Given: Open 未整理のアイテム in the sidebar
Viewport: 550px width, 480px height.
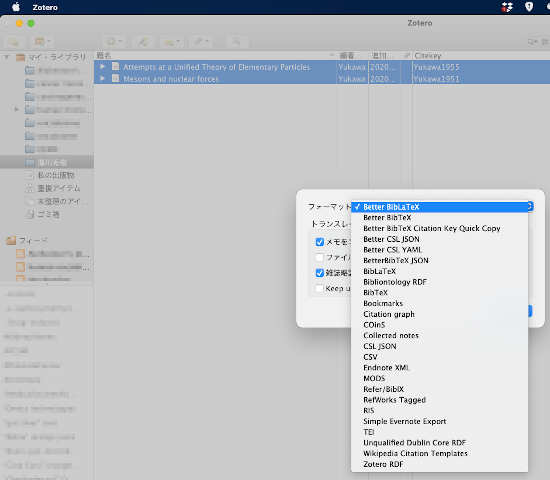Looking at the screenshot, I should (63, 201).
